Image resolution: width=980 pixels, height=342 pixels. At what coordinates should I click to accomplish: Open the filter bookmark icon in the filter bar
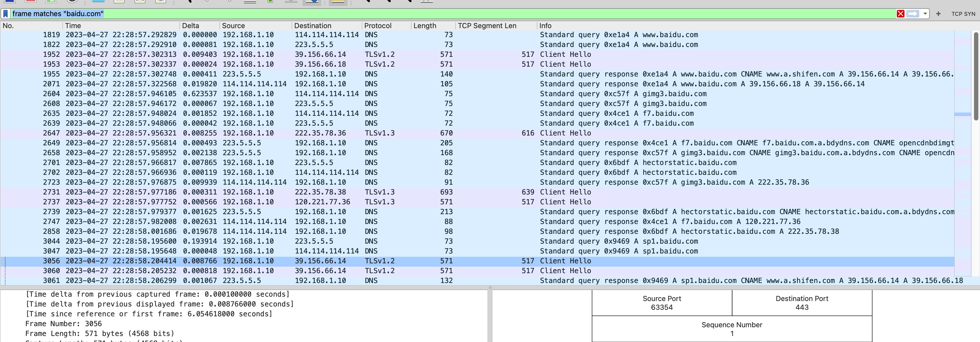[x=5, y=14]
